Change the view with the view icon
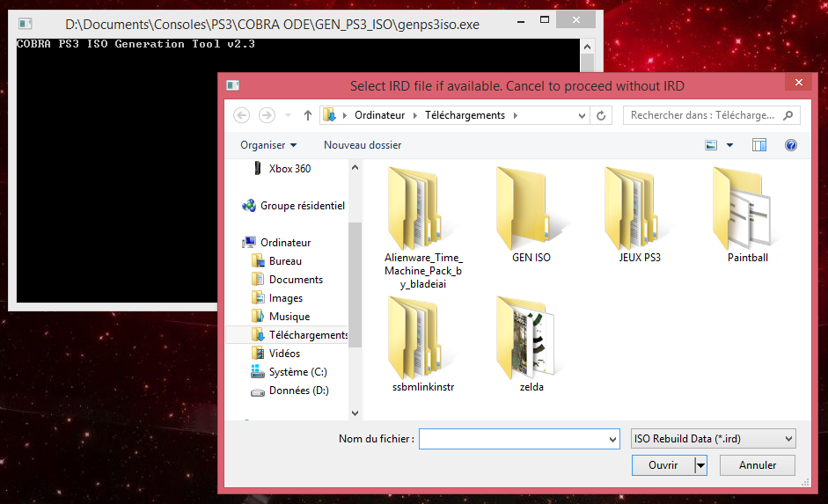Viewport: 828px width, 504px height. point(711,145)
